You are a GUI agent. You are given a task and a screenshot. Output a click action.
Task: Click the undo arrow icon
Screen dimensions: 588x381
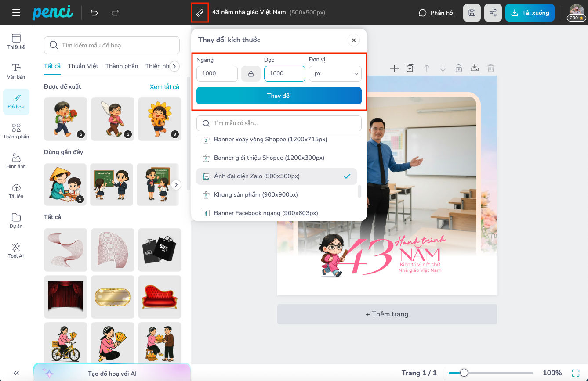(x=94, y=13)
